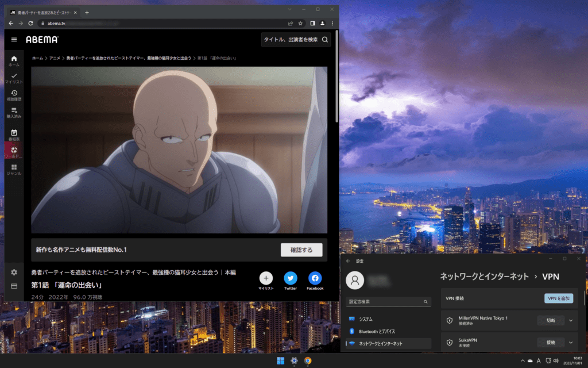Click the Settings icon in taskbar

click(294, 361)
